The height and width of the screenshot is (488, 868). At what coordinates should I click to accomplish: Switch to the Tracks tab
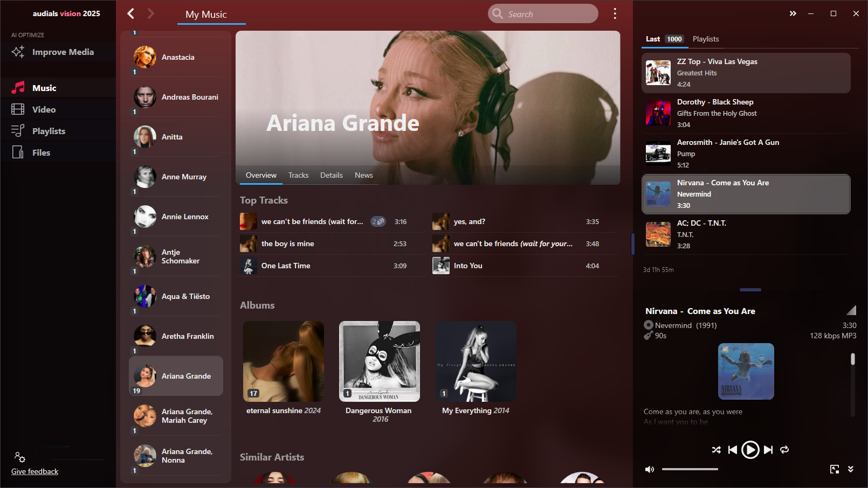[298, 176]
